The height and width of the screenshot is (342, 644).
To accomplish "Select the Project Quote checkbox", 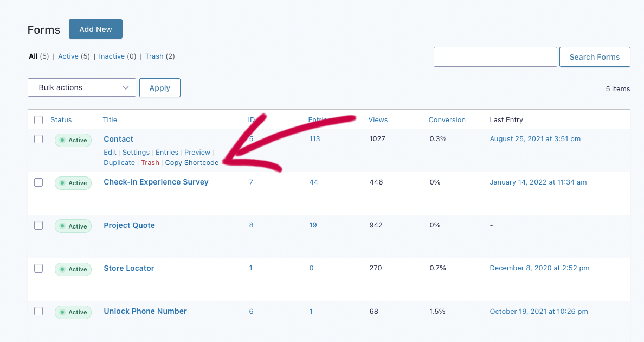I will (38, 225).
